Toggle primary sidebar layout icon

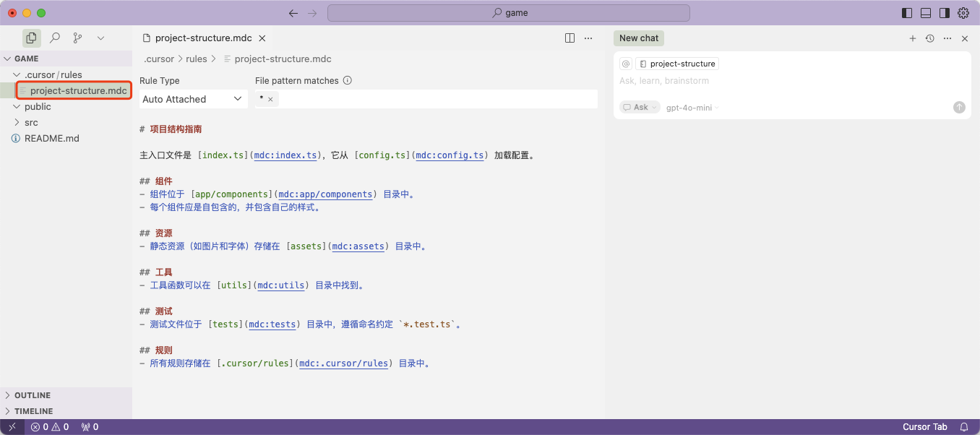point(907,13)
